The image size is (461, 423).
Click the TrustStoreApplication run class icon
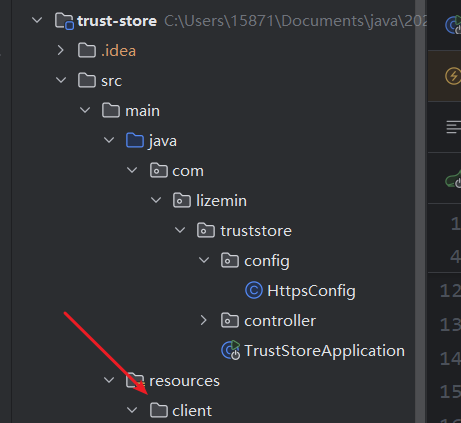point(231,350)
